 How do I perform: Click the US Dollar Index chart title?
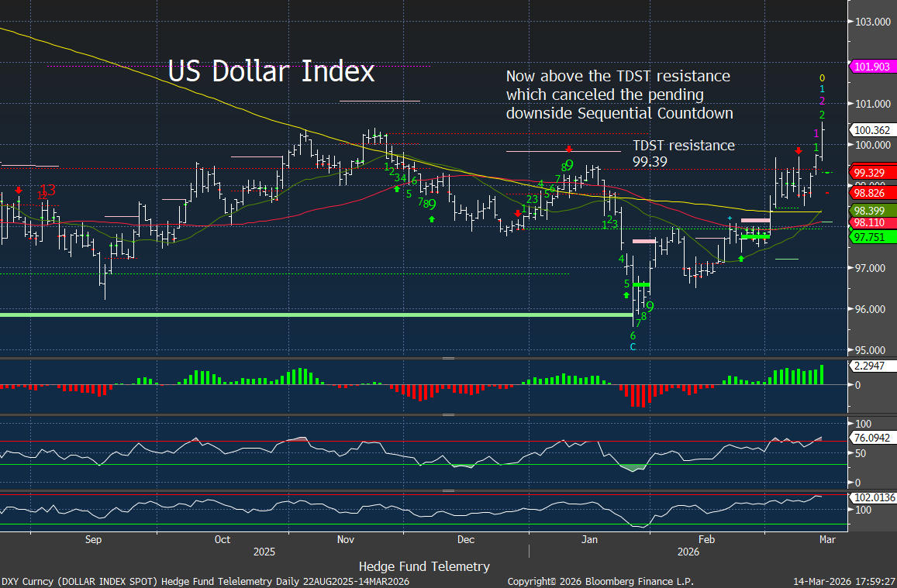[271, 71]
